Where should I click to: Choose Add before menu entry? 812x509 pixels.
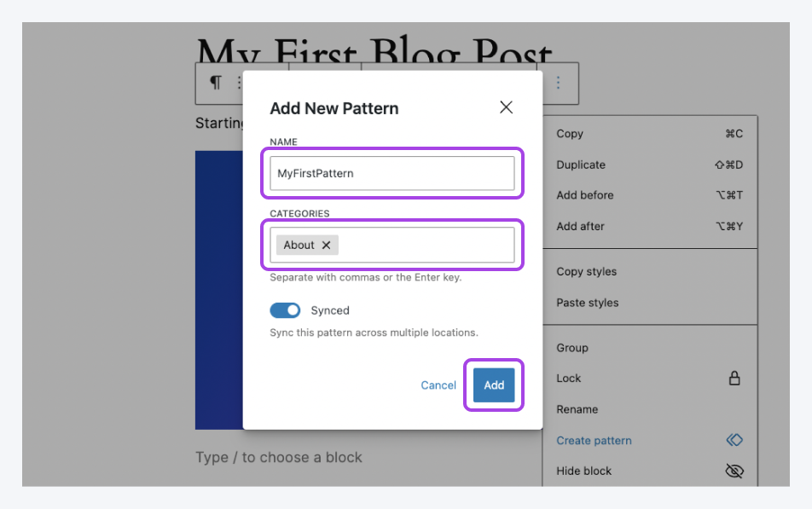point(585,195)
